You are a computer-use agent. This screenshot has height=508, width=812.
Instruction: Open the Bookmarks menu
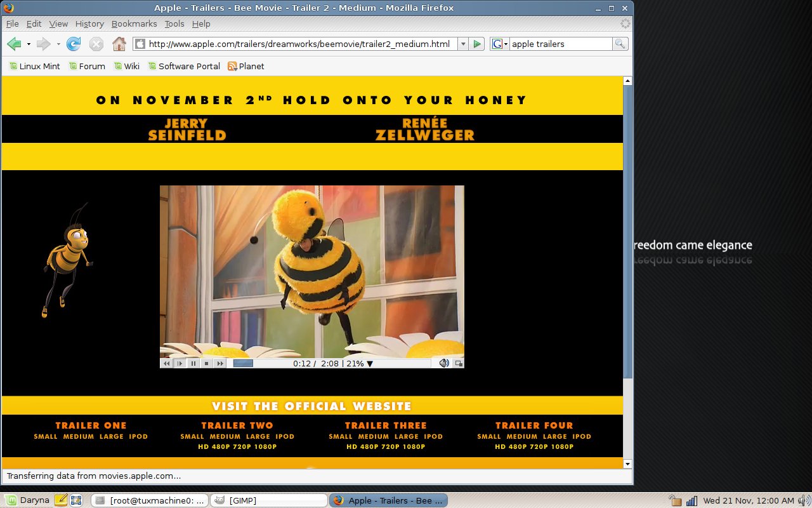coord(134,23)
